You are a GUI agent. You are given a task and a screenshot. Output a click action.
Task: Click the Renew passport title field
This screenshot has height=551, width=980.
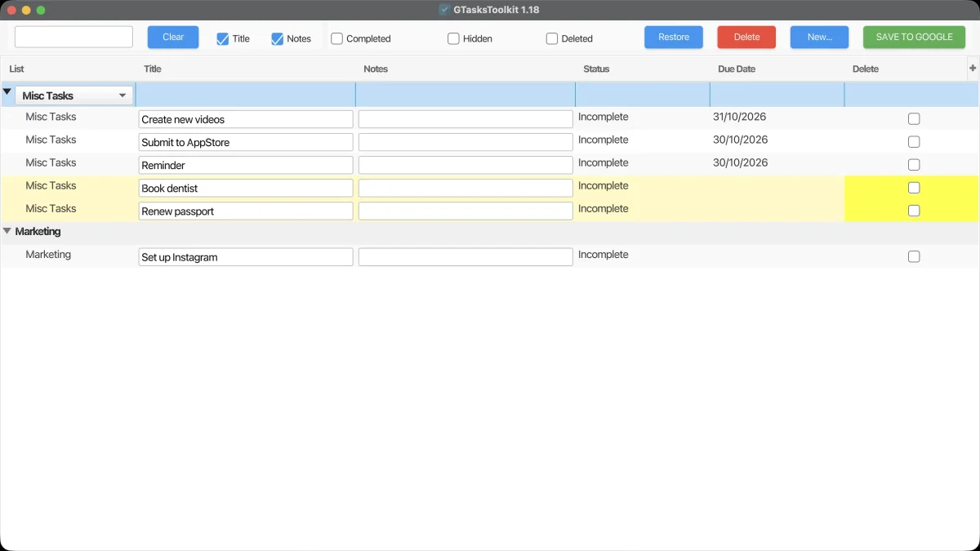246,211
